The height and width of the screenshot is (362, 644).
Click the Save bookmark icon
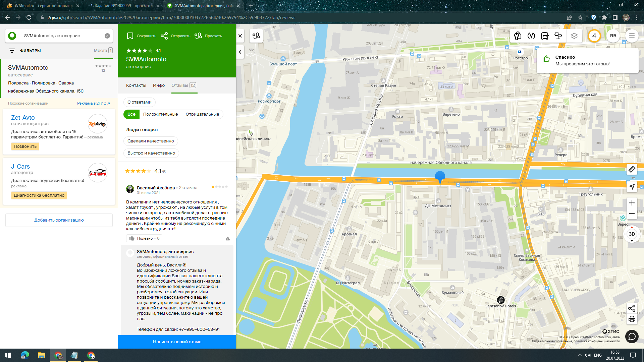click(130, 36)
